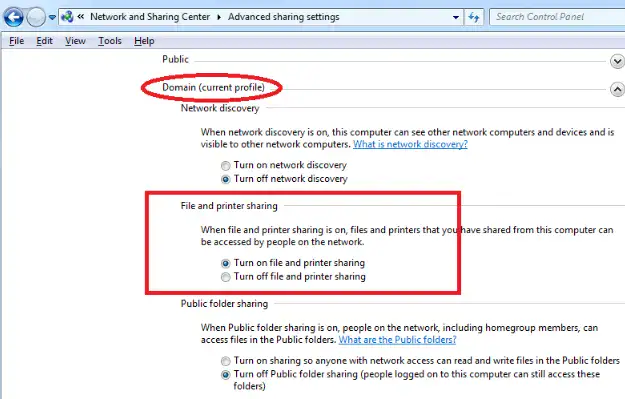Click the Search Control Panel field
This screenshot has width=625, height=399.
point(557,17)
